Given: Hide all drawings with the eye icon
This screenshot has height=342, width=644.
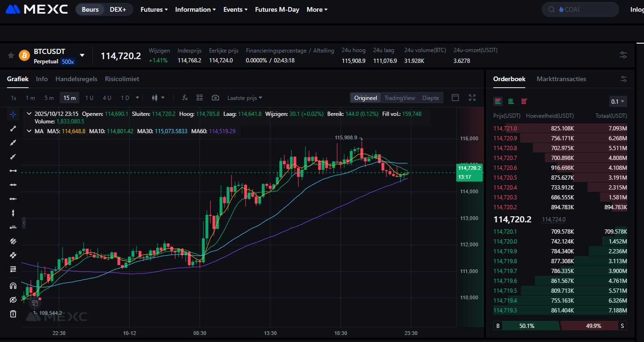Looking at the screenshot, I should 13,299.
